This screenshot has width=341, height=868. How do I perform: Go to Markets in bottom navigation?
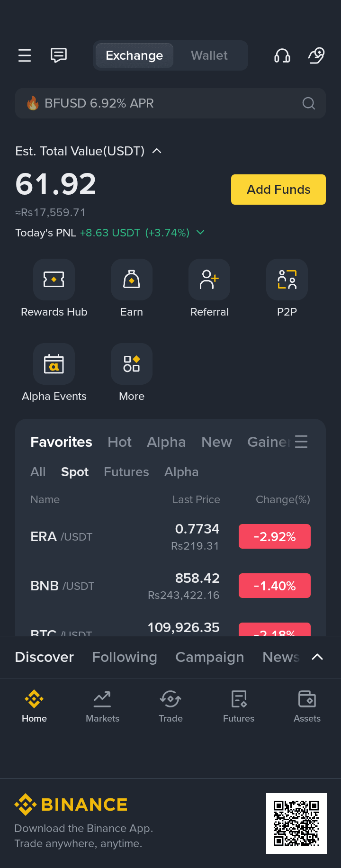102,706
